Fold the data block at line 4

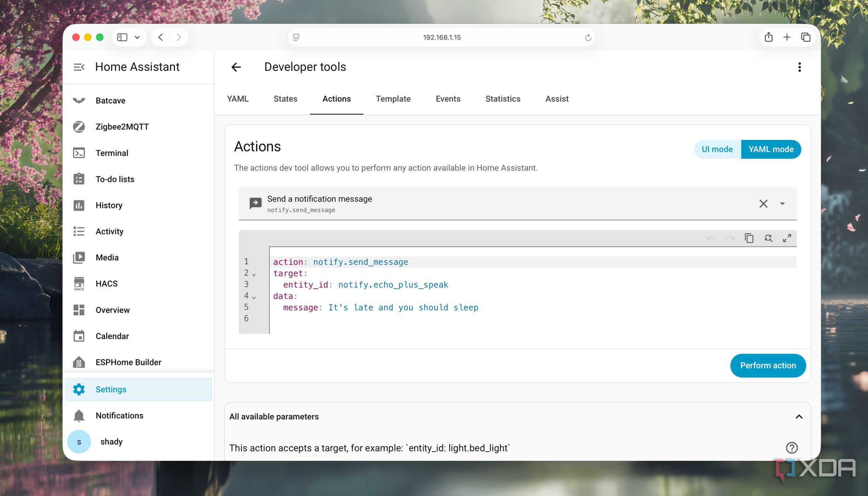click(x=254, y=297)
